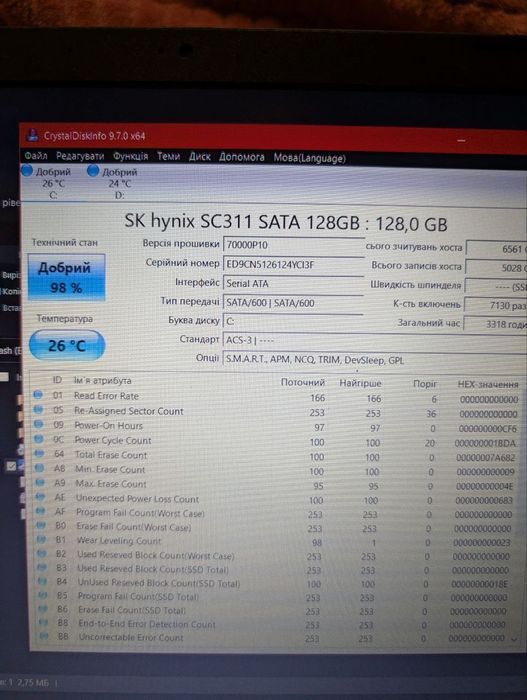Minimize the CrystalDiskInfo window
This screenshot has width=527, height=700.
tap(461, 140)
